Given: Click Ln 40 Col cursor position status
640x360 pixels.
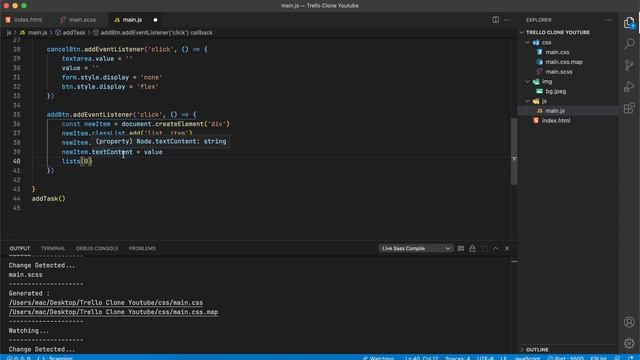Looking at the screenshot, I should (422, 358).
